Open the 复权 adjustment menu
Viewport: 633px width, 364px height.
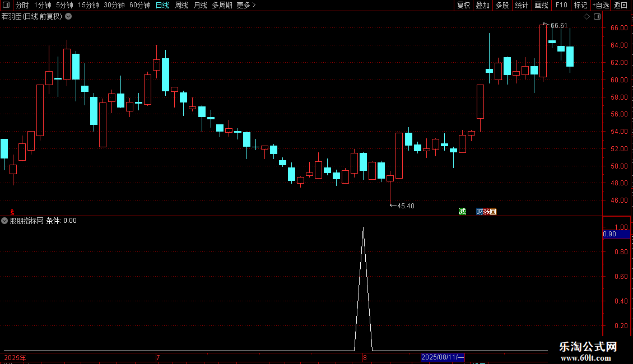pos(463,5)
